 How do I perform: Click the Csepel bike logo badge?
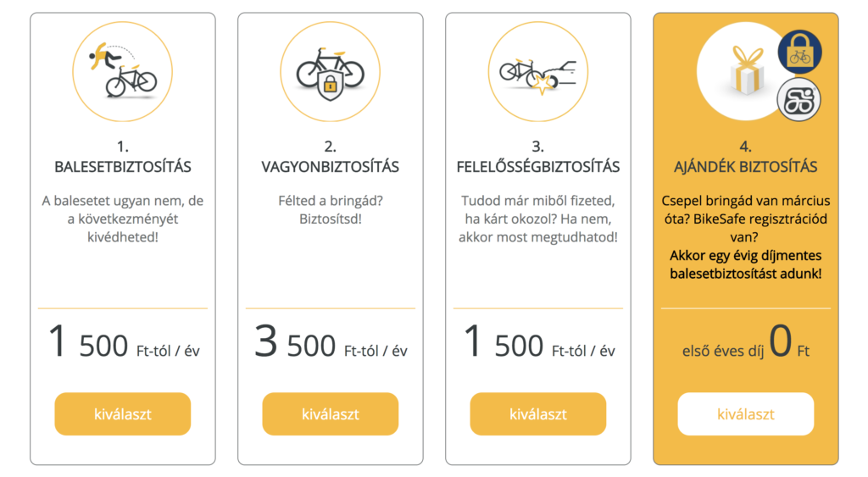coord(798,99)
